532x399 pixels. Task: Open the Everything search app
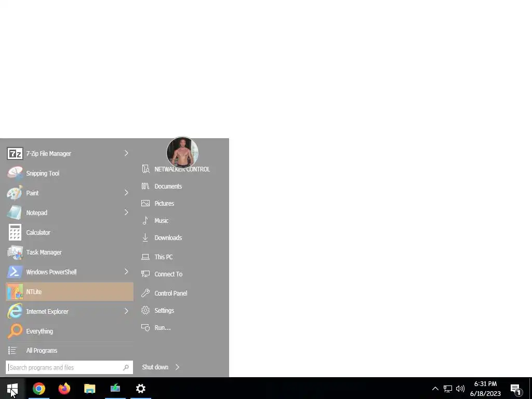click(70, 331)
